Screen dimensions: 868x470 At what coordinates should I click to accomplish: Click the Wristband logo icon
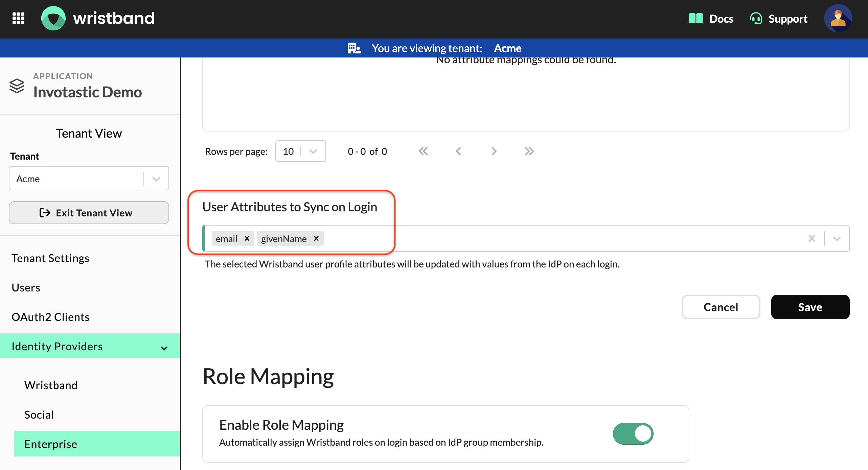click(x=53, y=18)
